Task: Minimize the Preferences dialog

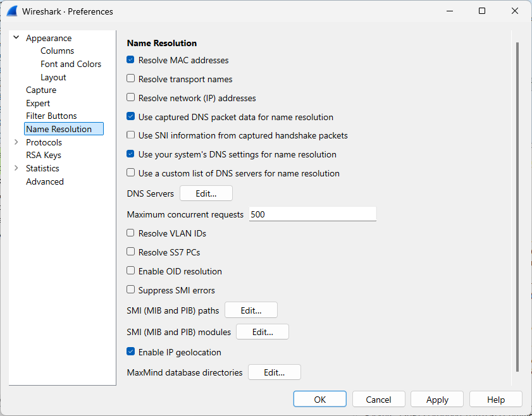Action: (450, 11)
